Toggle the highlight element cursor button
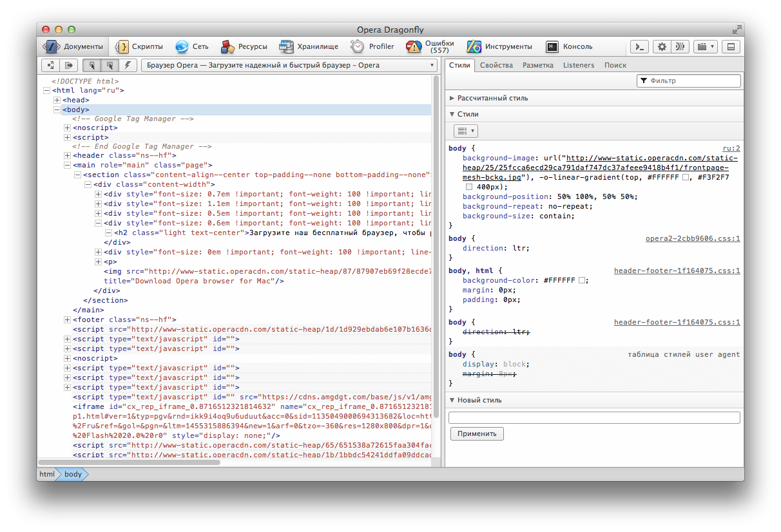This screenshot has width=781, height=532. tap(110, 65)
